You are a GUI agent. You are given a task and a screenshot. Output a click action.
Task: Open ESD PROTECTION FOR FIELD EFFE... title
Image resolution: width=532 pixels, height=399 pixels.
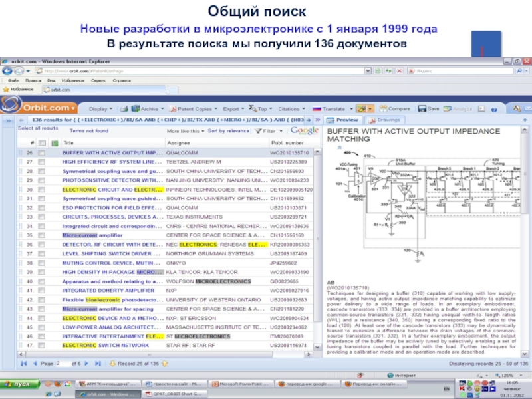coord(111,208)
